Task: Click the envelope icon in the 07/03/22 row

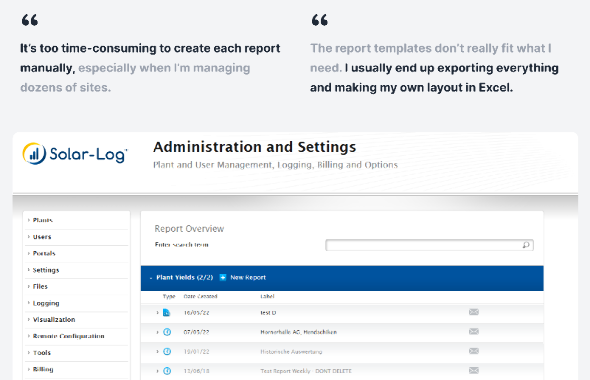Action: tap(474, 331)
